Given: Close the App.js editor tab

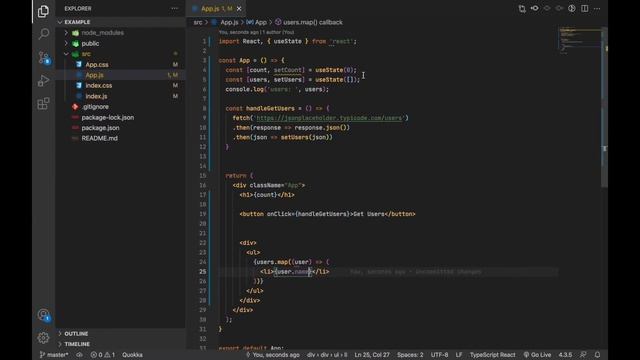Looking at the screenshot, I should tap(239, 9).
